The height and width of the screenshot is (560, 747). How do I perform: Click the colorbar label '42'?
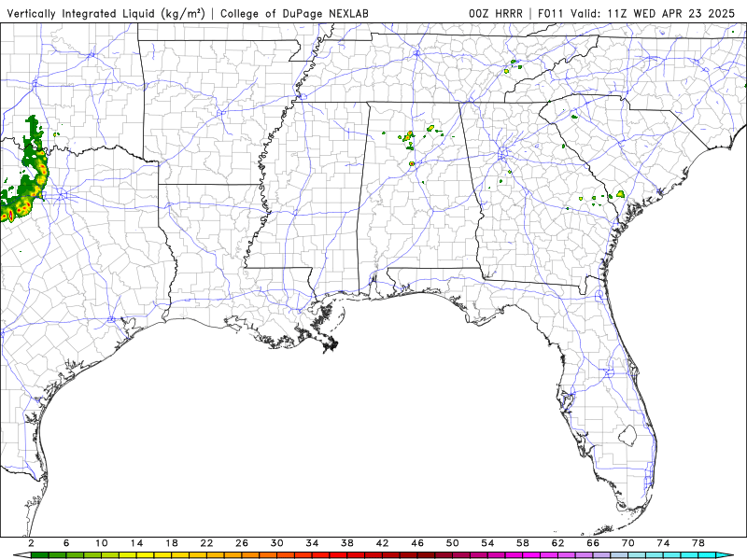coord(382,543)
